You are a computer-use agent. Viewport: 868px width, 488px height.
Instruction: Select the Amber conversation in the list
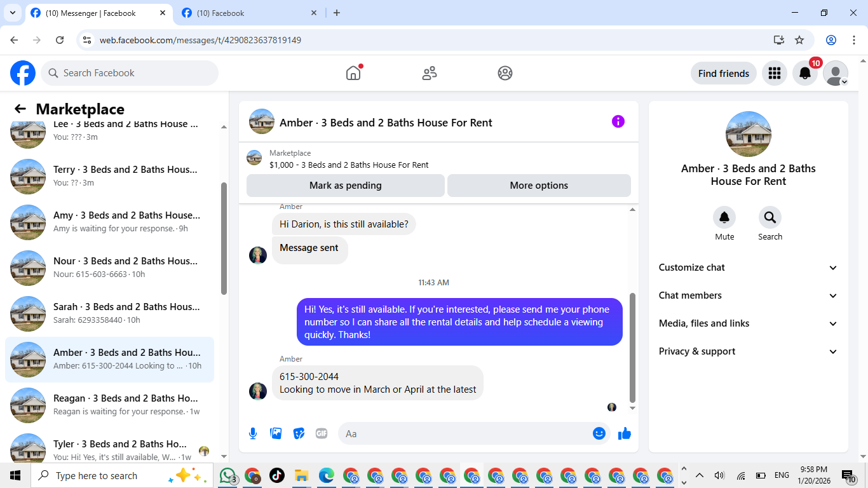[x=110, y=360]
